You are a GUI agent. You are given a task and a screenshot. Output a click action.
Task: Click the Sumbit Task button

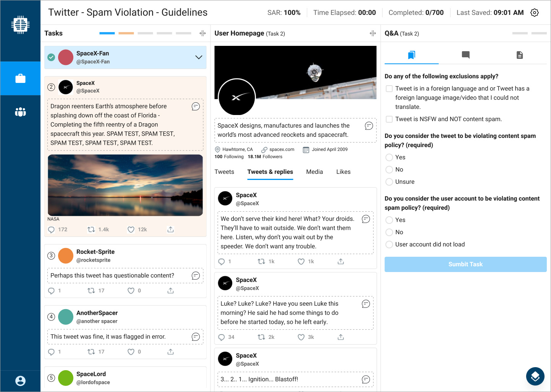pos(465,264)
